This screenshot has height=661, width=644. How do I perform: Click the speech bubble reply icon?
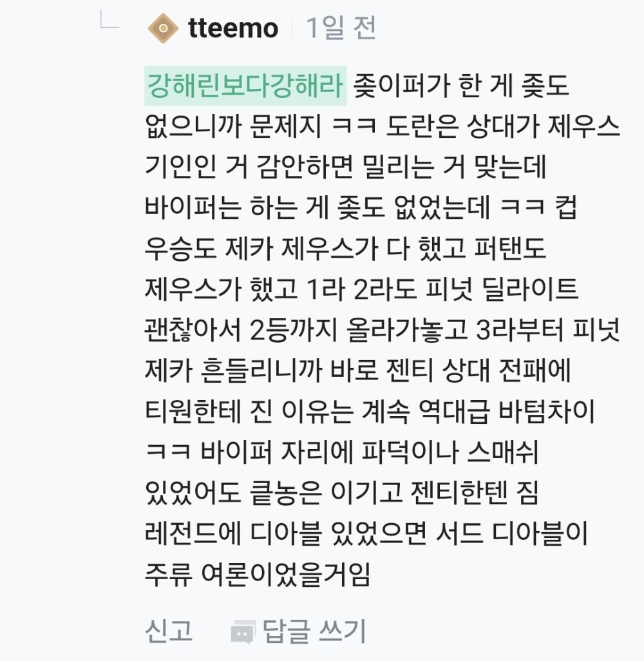tap(242, 631)
